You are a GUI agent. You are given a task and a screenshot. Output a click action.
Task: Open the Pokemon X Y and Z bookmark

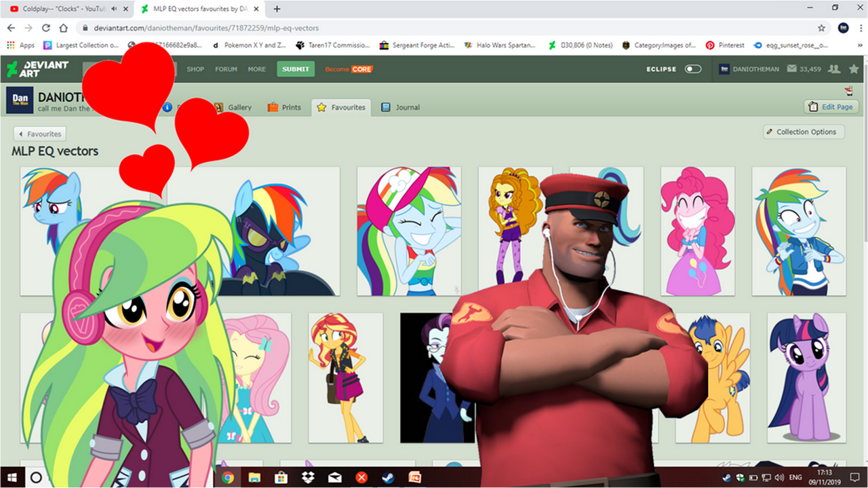[x=249, y=45]
